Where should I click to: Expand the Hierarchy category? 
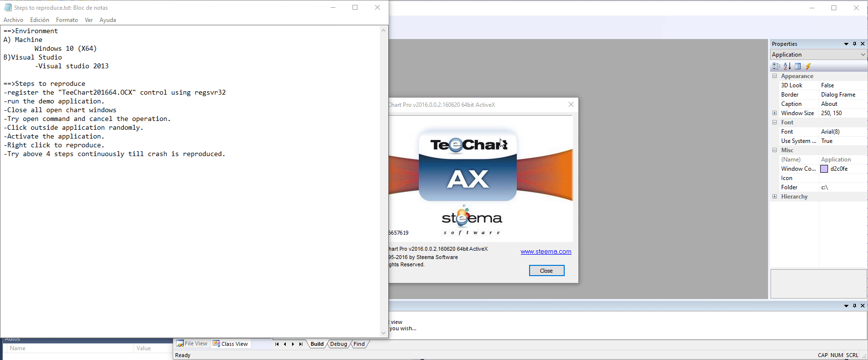click(x=774, y=197)
